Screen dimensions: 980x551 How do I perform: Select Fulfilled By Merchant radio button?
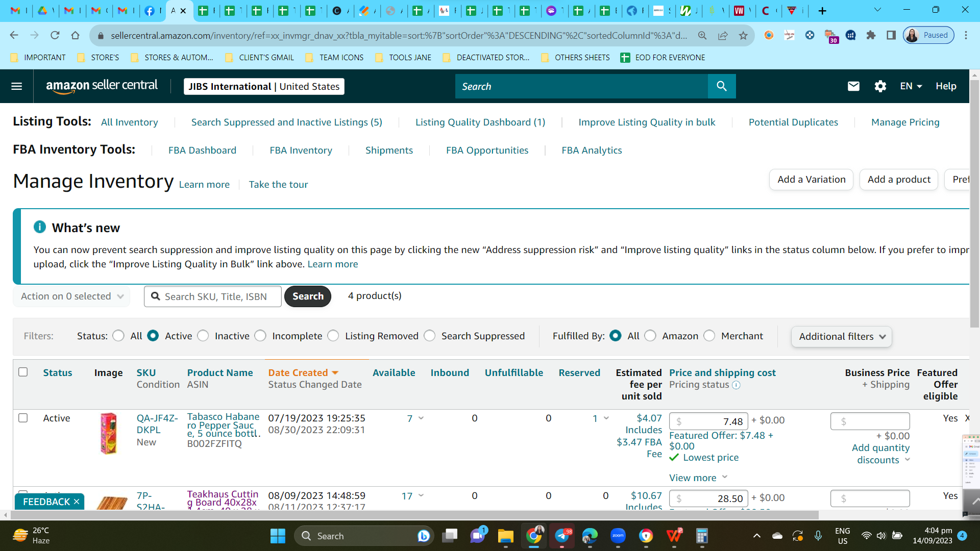pyautogui.click(x=709, y=336)
